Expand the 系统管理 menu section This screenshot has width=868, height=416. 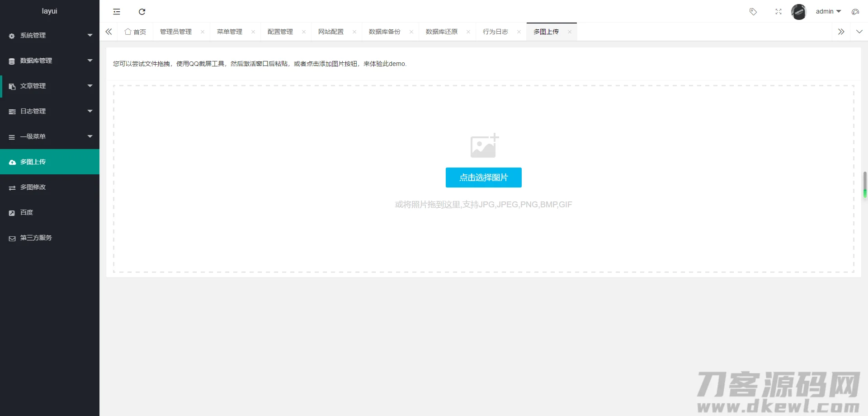coord(33,35)
